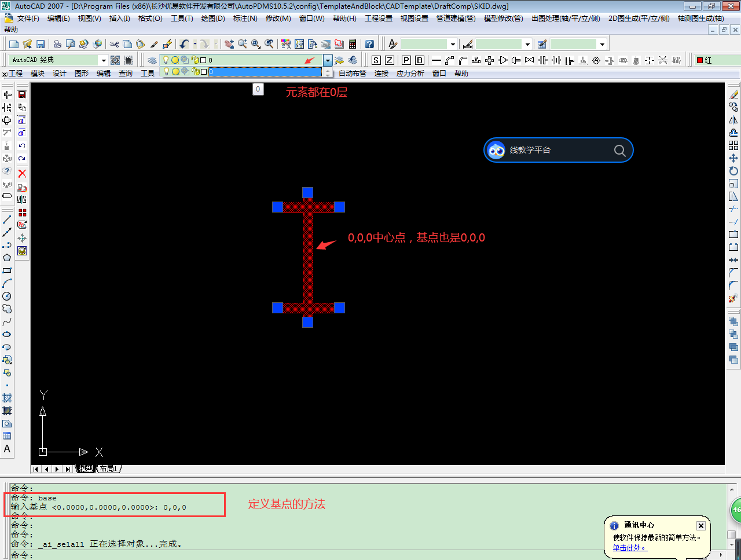Image resolution: width=741 pixels, height=560 pixels.
Task: Click the Save diskette icon
Action: [41, 44]
